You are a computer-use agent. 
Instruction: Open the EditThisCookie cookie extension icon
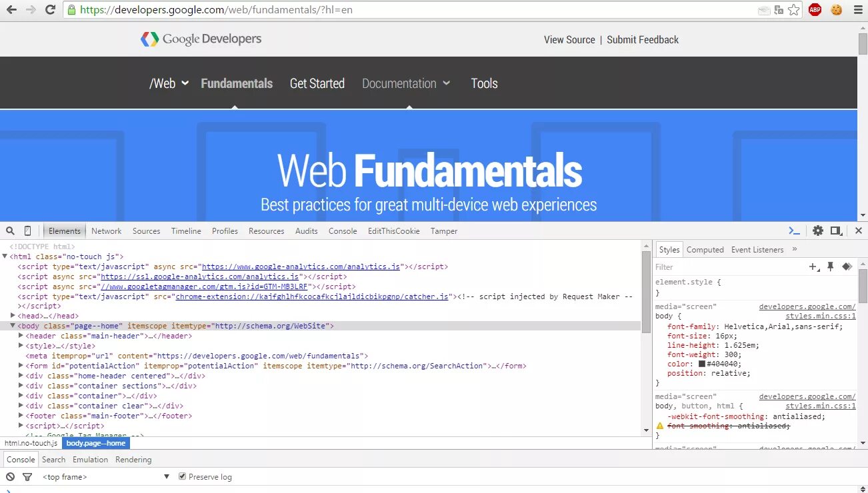coord(836,10)
